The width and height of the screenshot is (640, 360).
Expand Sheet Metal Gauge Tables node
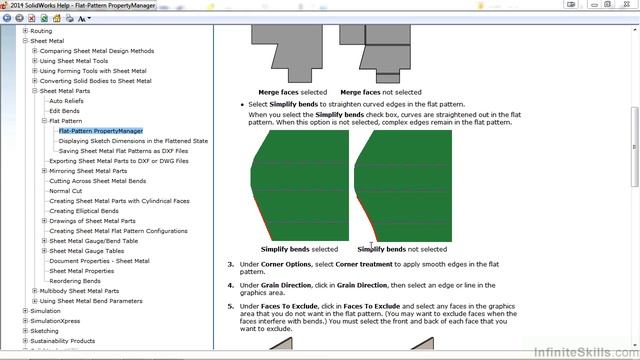(x=44, y=251)
